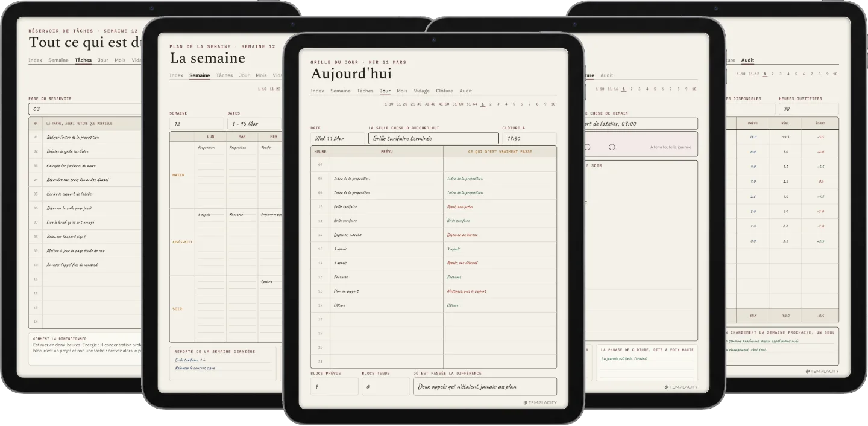Jump to pages 11-20 on the Aujourd'hui tablet
This screenshot has height=426, width=868.
coord(402,104)
